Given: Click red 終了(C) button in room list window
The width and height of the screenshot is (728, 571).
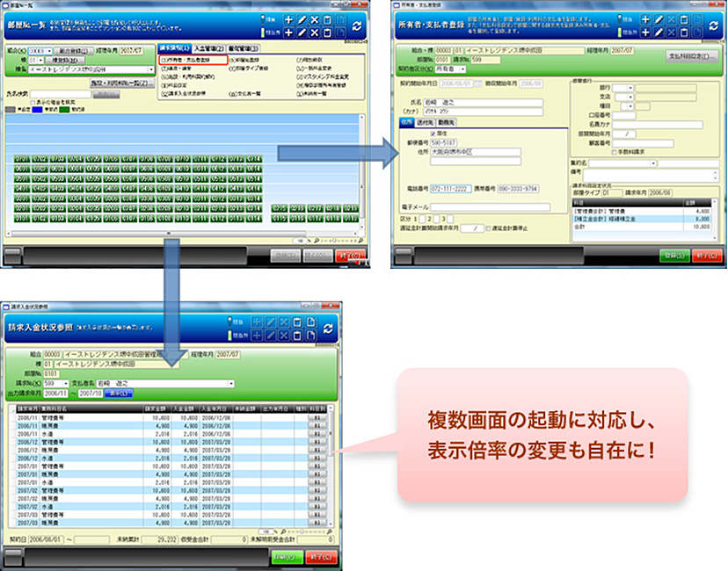Looking at the screenshot, I should (x=350, y=256).
